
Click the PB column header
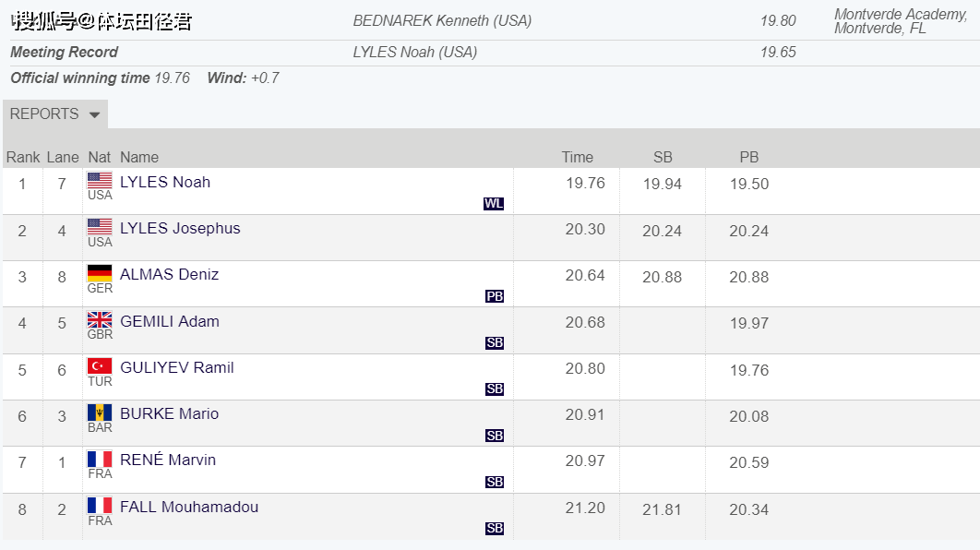point(748,158)
